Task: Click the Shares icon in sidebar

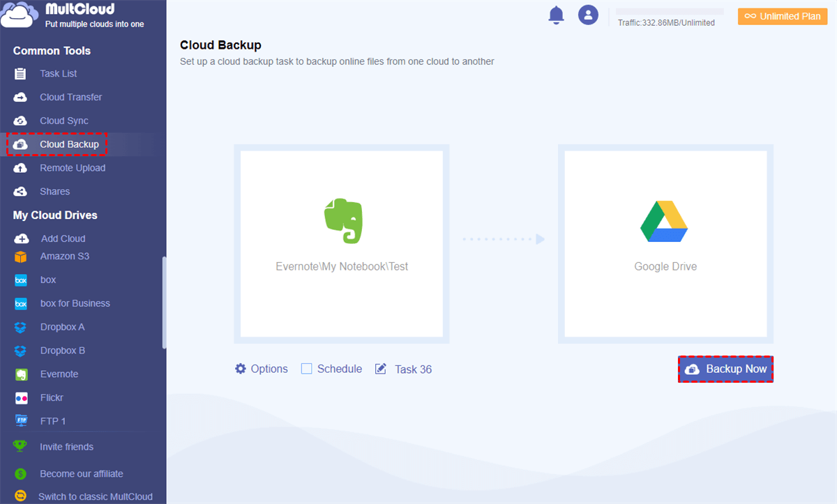Action: tap(20, 192)
